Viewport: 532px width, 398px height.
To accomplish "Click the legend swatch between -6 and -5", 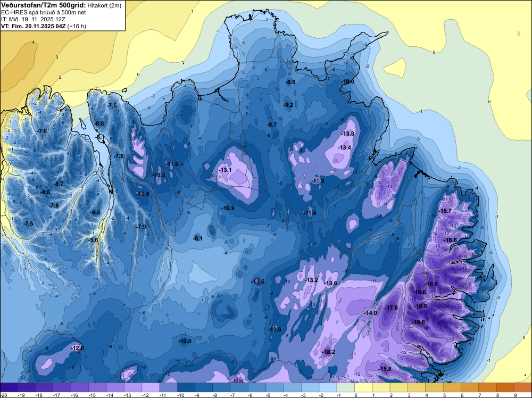I will pos(257,387).
